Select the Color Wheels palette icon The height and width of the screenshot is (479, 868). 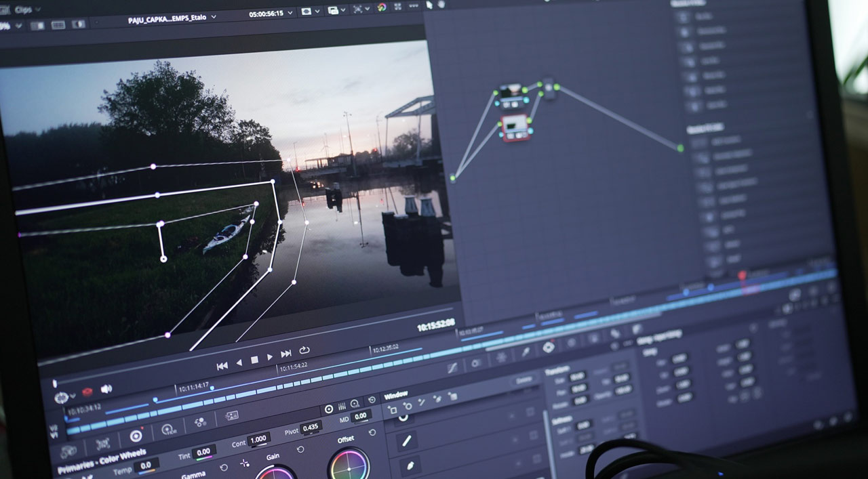(x=136, y=436)
